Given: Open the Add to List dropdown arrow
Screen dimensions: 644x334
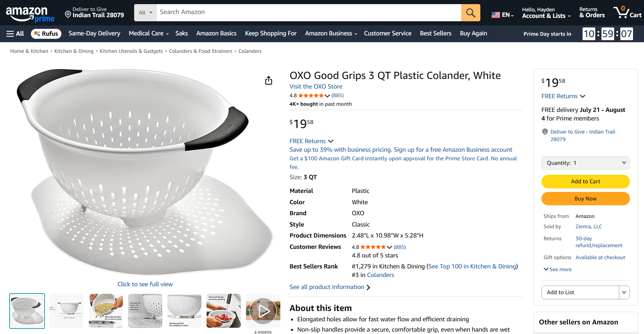Looking at the screenshot, I should pyautogui.click(x=624, y=292).
